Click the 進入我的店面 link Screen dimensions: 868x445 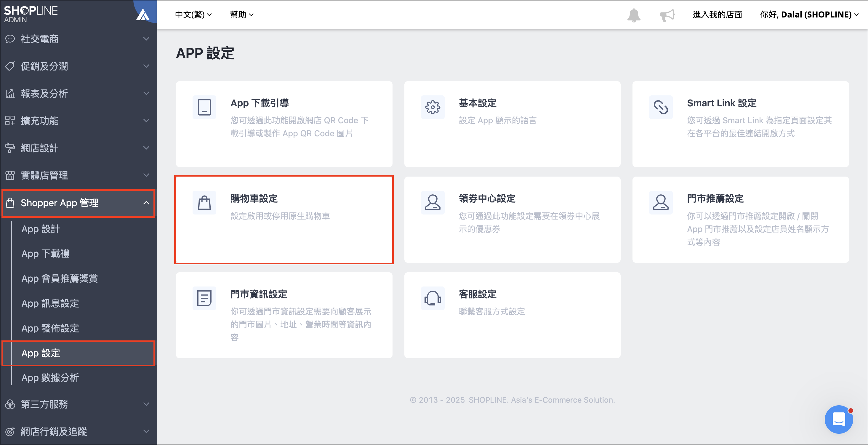[x=718, y=15]
